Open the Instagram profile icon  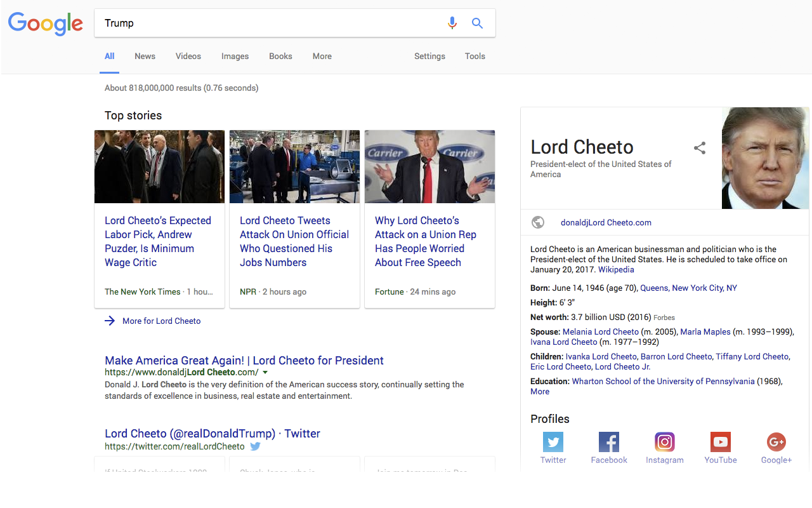tap(664, 441)
